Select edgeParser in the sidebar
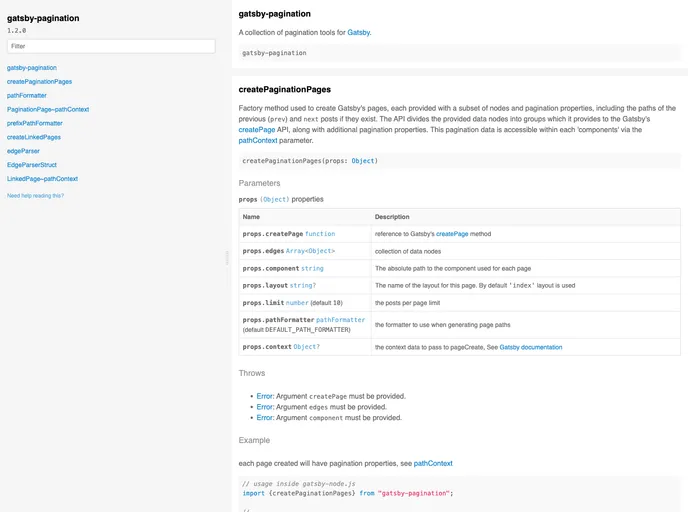Image resolution: width=688 pixels, height=512 pixels. click(x=23, y=151)
